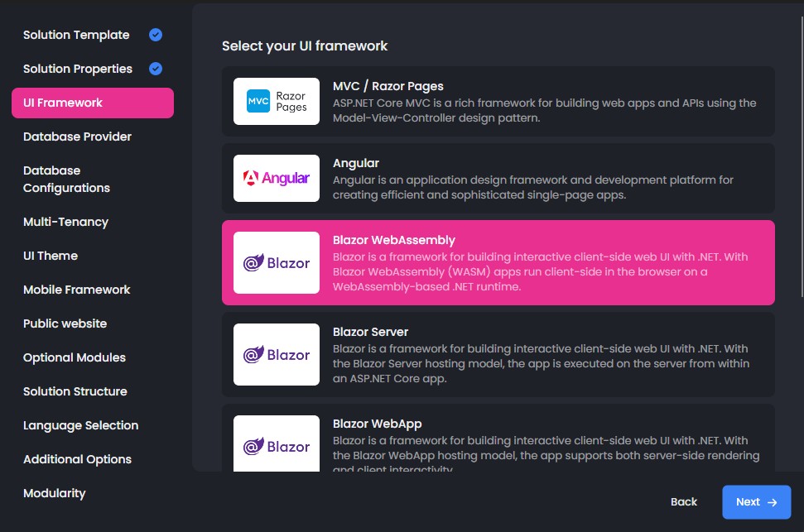Select the MVC / Razor Pages option
Screen dimensions: 804x532
pos(498,102)
